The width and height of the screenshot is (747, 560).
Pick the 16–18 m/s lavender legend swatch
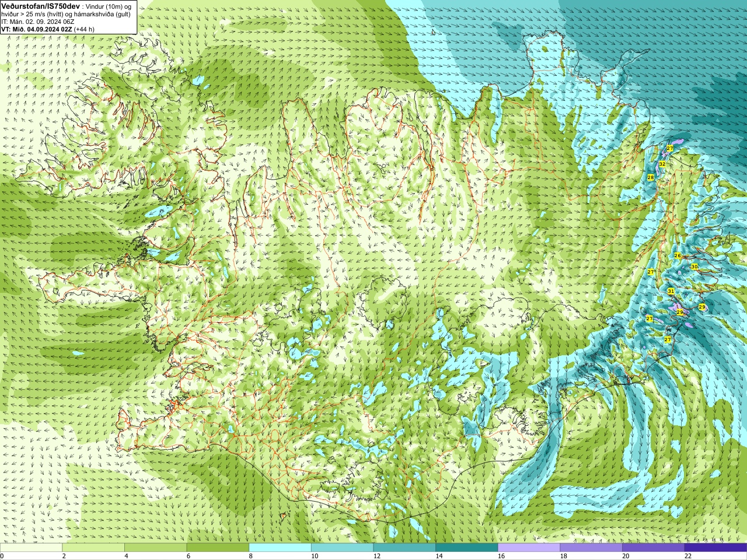pos(529,548)
